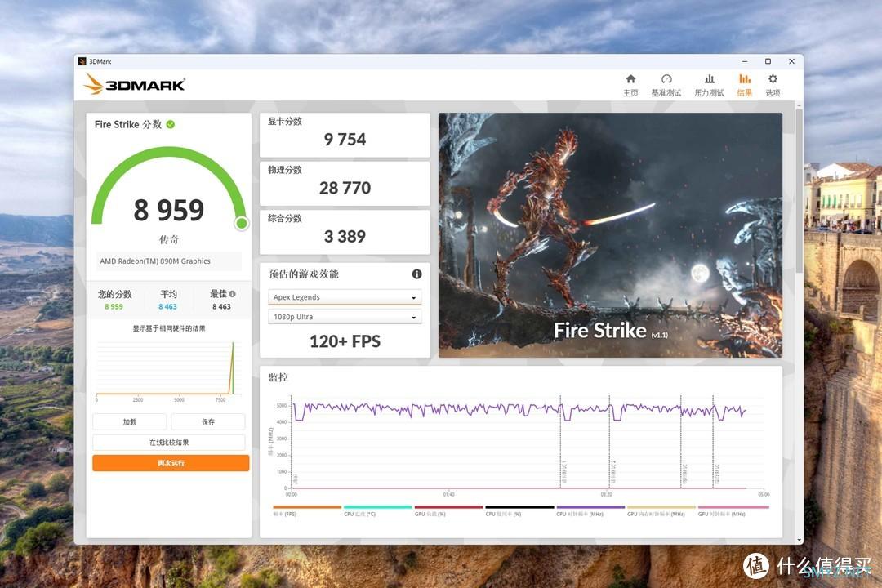Click the pink GPU 时钟频率 legend entry
The width and height of the screenshot is (882, 588).
(733, 510)
